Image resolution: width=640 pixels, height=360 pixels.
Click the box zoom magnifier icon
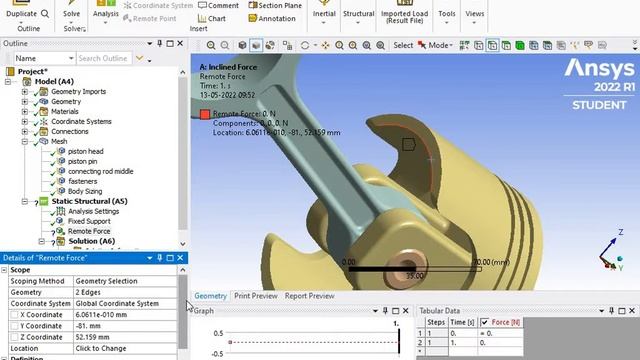(353, 45)
